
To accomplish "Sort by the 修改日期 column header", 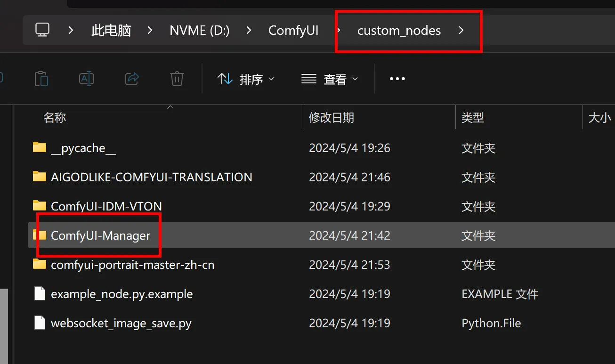I will (x=332, y=118).
